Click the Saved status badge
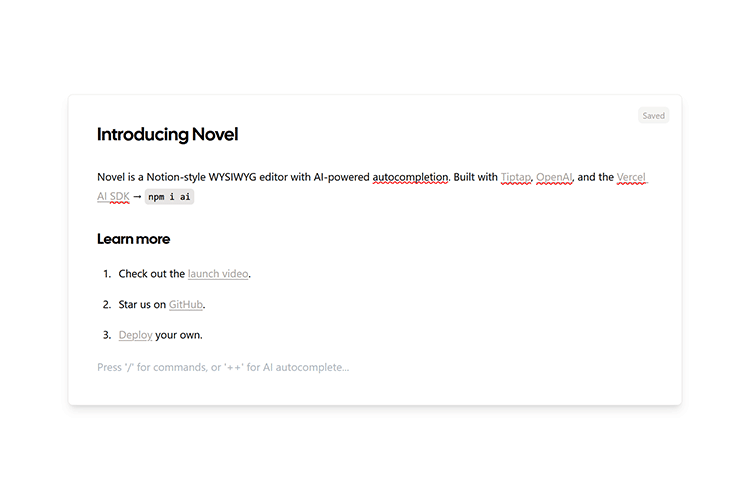Image resolution: width=750 pixels, height=500 pixels. point(653,116)
